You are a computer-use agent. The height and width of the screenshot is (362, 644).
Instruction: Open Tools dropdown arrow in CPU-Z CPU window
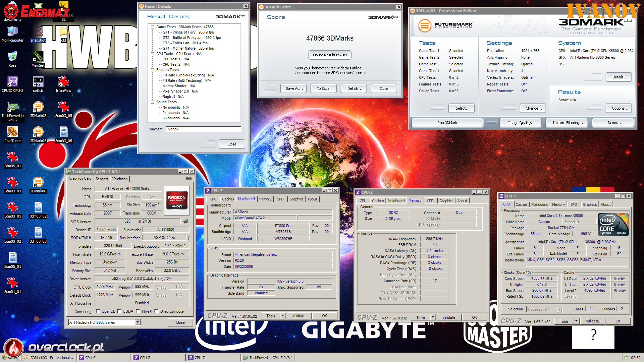(x=576, y=321)
